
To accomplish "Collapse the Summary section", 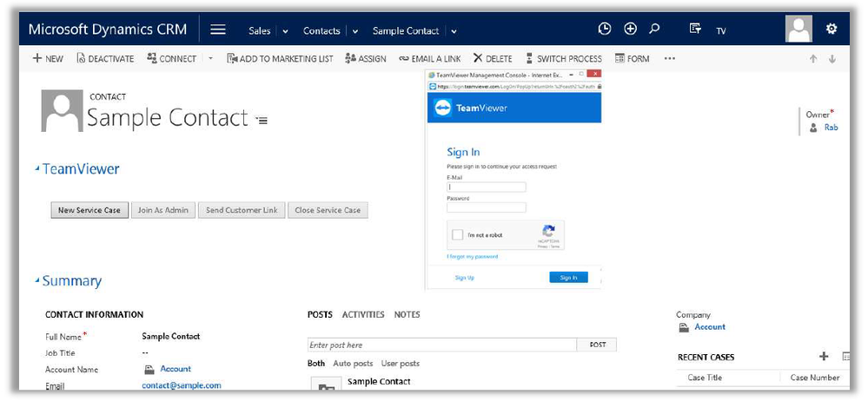I will (37, 281).
